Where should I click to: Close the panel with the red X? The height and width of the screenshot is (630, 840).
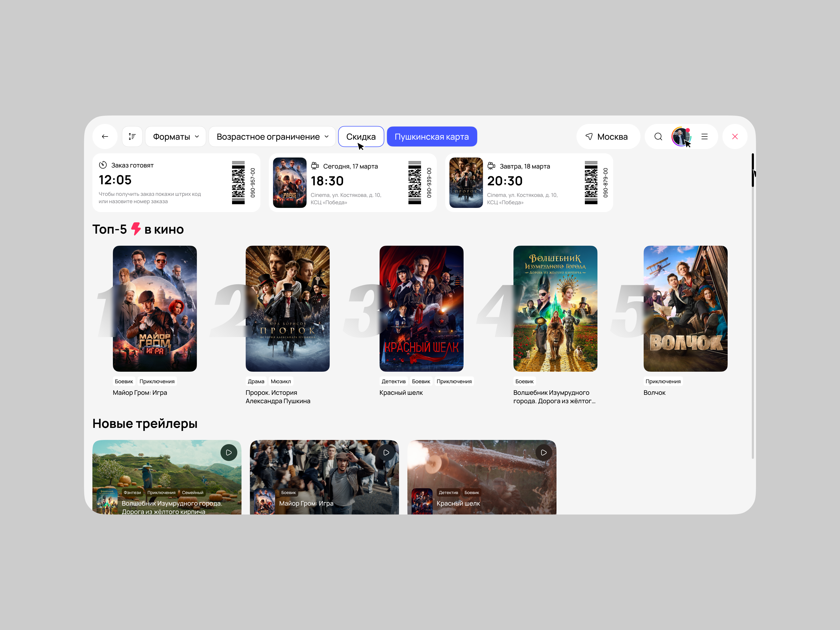[735, 137]
